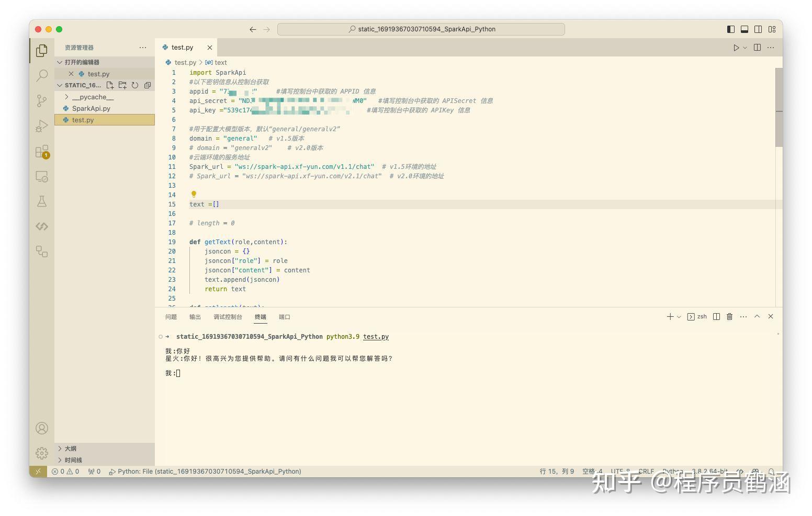Switch to the 输出 output tab
The height and width of the screenshot is (516, 812).
[195, 317]
